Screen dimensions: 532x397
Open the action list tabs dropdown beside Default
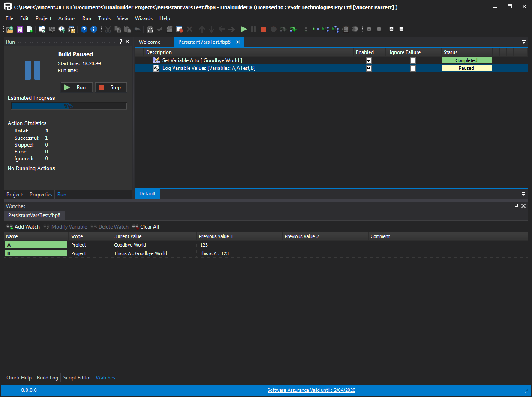click(x=523, y=194)
